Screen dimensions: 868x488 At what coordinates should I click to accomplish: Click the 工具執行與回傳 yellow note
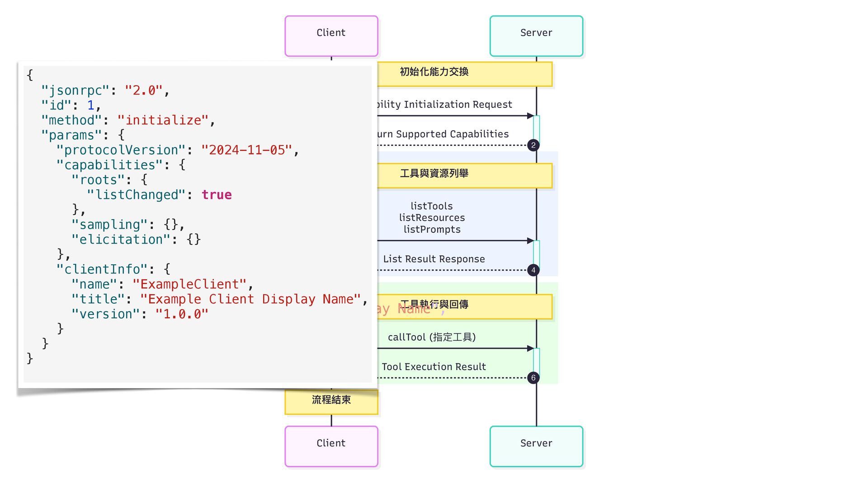[x=465, y=307]
